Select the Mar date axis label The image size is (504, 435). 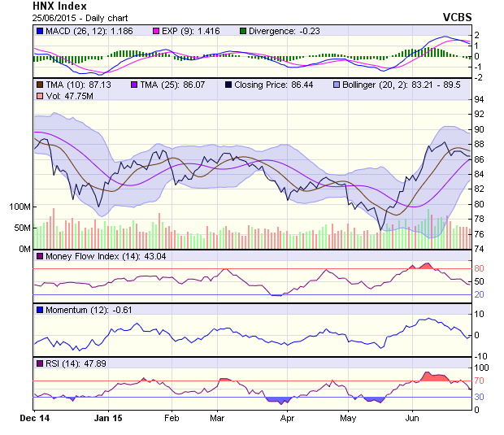(x=216, y=418)
